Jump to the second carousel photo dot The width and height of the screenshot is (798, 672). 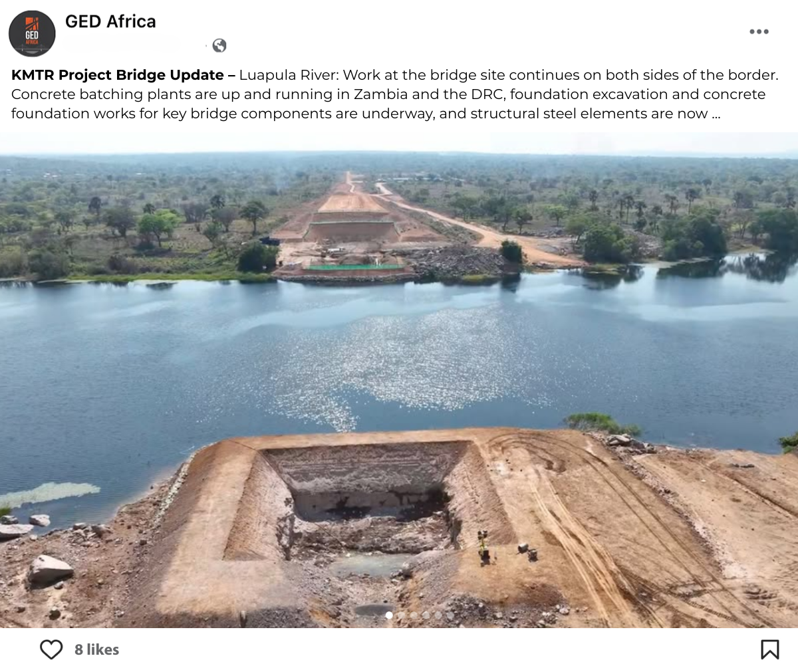tap(401, 616)
